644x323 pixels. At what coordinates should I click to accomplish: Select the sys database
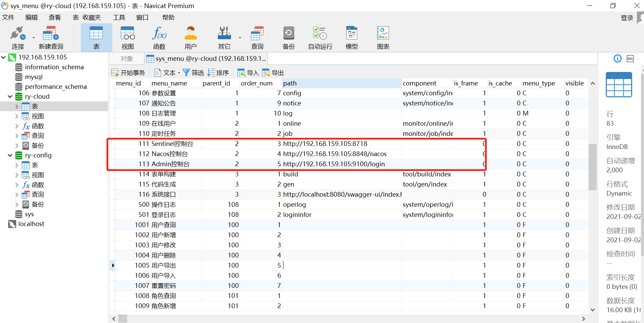click(x=29, y=214)
